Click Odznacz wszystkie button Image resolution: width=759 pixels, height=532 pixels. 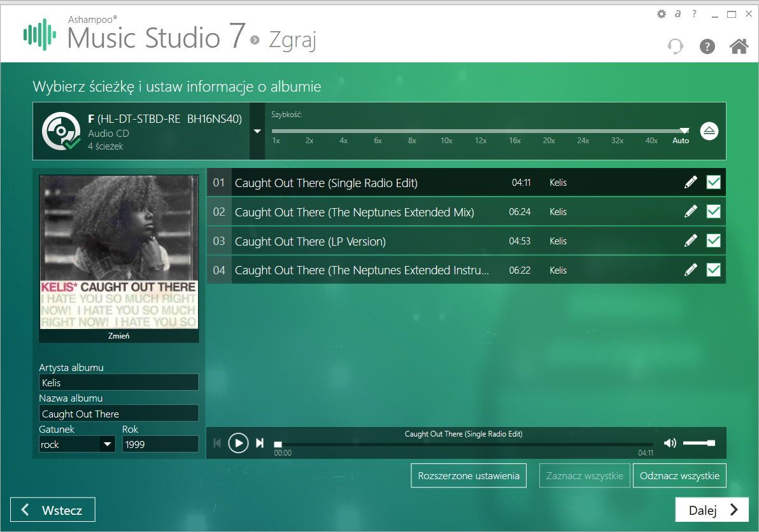[679, 476]
